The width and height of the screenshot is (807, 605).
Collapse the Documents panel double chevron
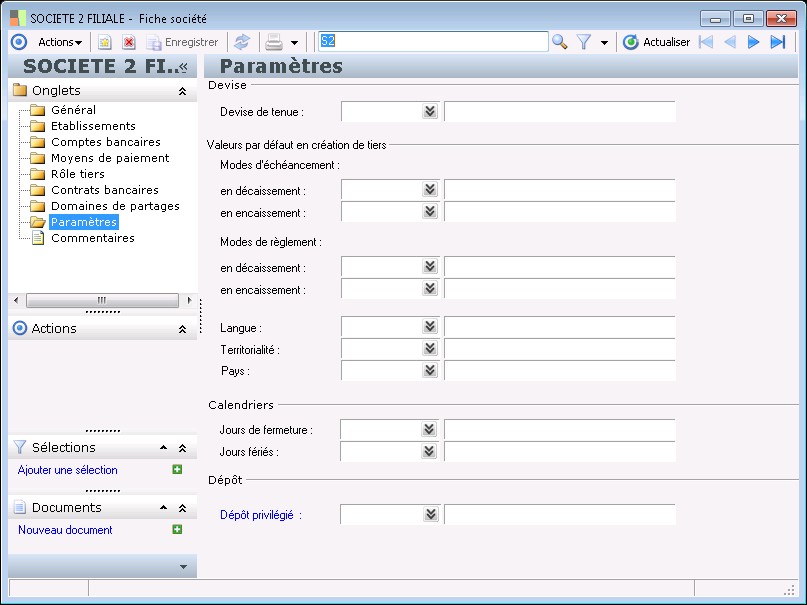tap(182, 508)
